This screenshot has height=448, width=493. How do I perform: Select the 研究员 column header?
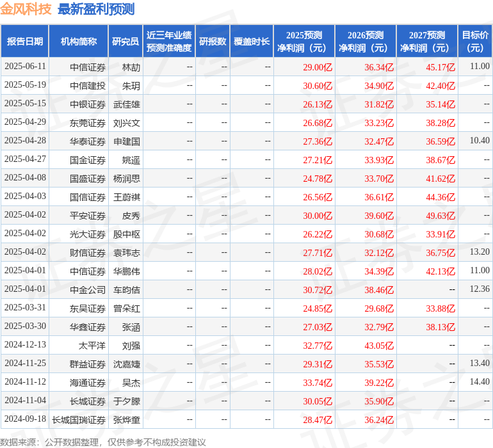pyautogui.click(x=125, y=42)
